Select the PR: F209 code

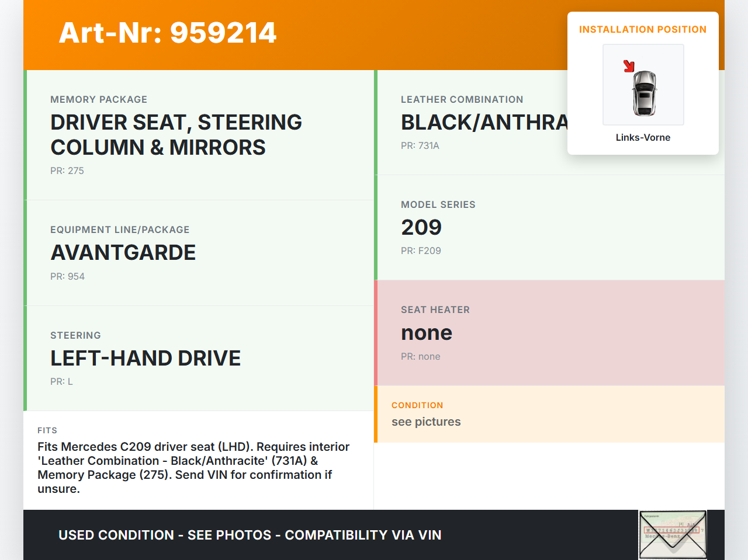coord(421,251)
